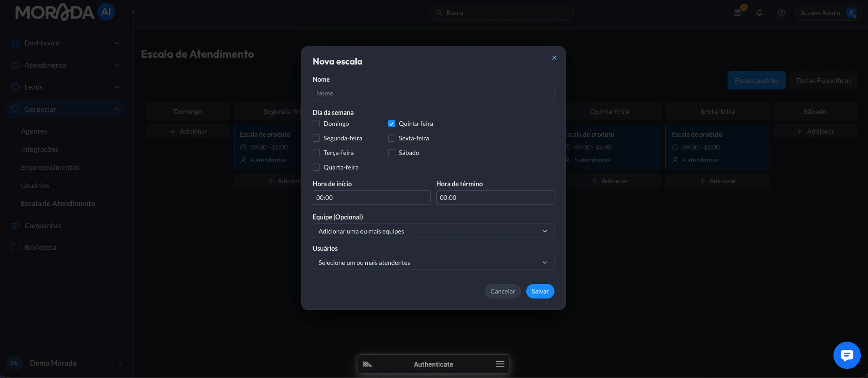Click the Dashboard home icon
This screenshot has height=378, width=868.
pos(15,43)
